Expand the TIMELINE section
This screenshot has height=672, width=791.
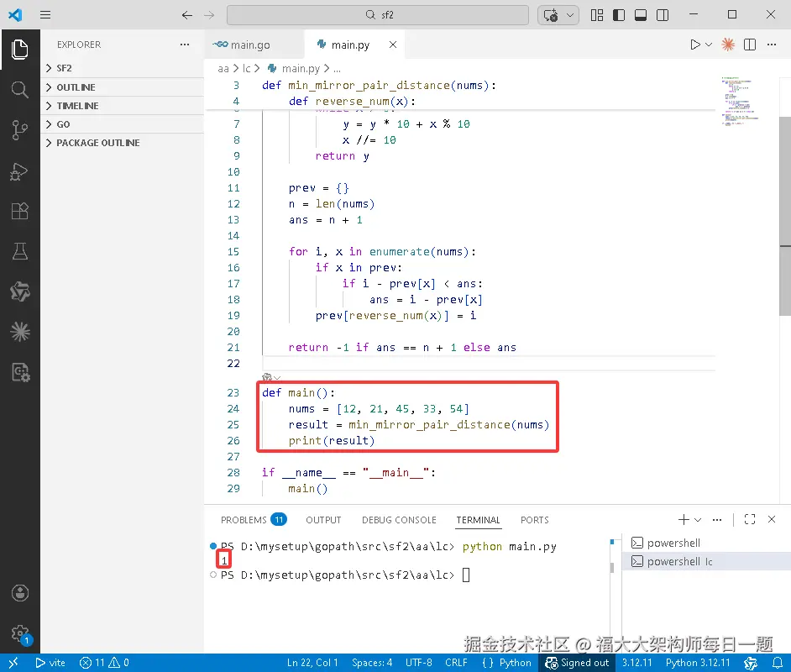pos(122,106)
